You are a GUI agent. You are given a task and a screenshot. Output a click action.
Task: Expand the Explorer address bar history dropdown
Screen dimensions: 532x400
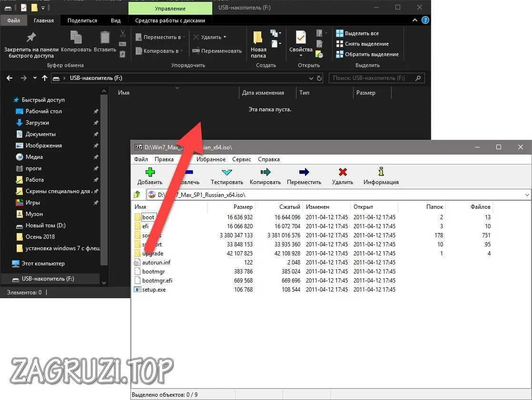coord(311,78)
